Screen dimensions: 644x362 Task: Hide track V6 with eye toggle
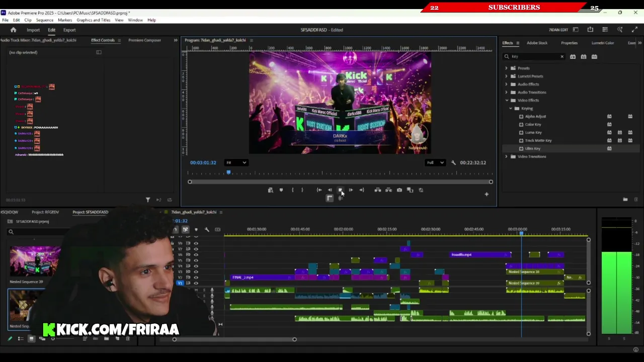(196, 255)
